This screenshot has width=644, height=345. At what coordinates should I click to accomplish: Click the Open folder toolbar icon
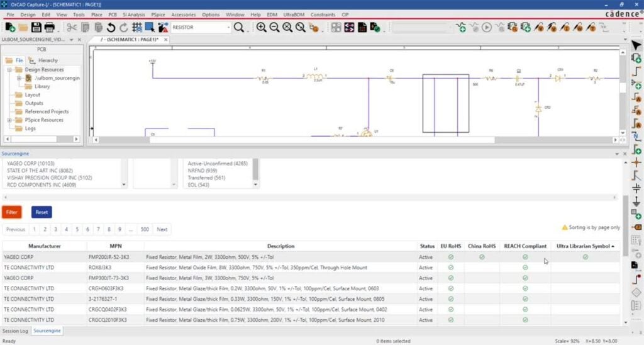coord(23,28)
